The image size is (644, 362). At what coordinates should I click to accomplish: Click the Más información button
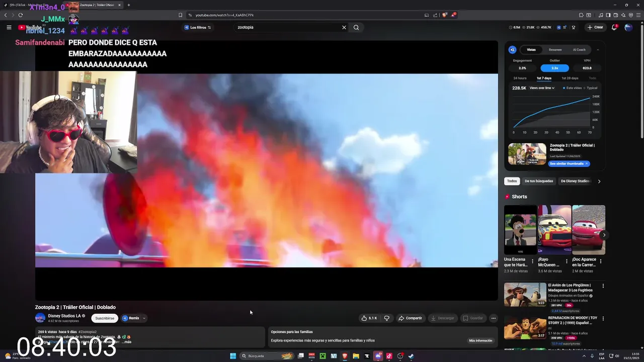(480, 340)
